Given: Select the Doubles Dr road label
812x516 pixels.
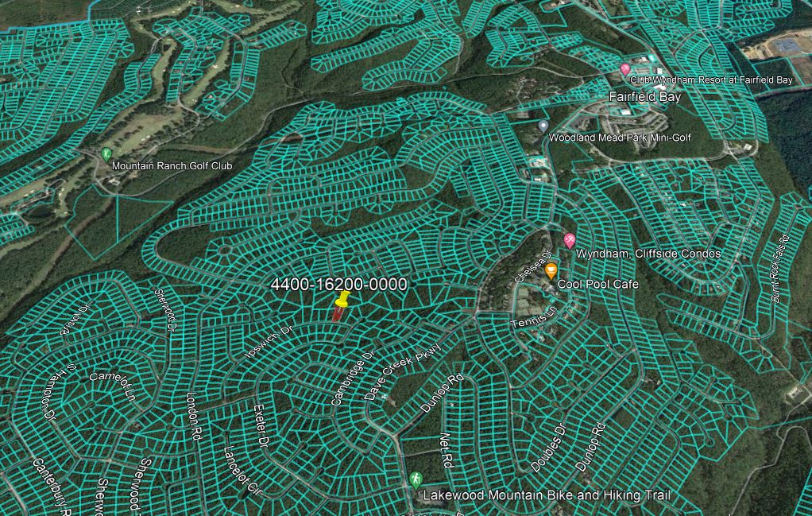Looking at the screenshot, I should point(547,447).
